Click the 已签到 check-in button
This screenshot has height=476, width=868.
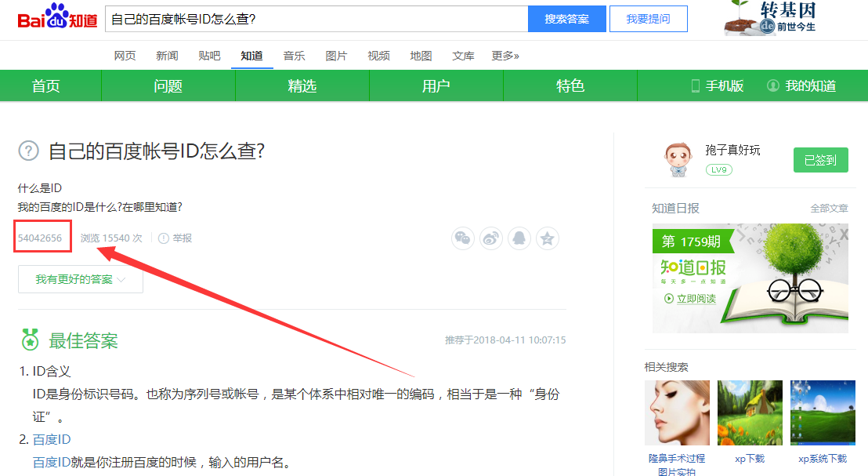(820, 160)
